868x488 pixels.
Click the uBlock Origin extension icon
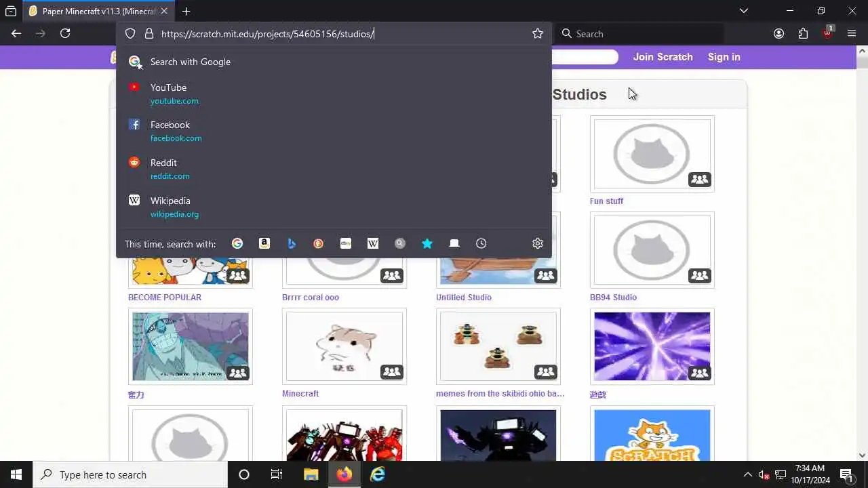(x=827, y=33)
